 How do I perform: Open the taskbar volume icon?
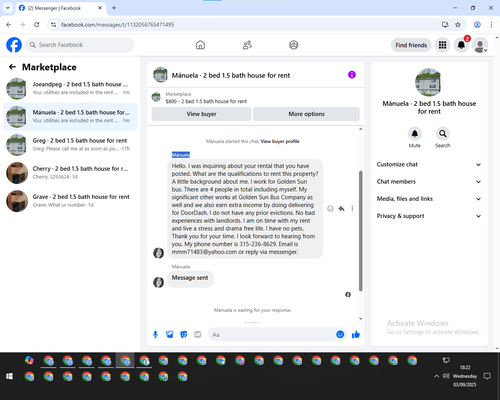pyautogui.click(x=446, y=376)
